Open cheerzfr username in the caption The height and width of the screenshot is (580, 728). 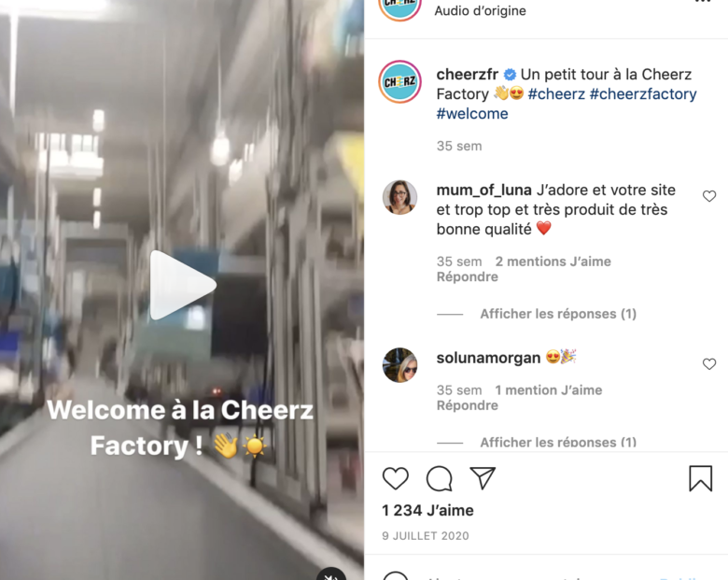(467, 75)
